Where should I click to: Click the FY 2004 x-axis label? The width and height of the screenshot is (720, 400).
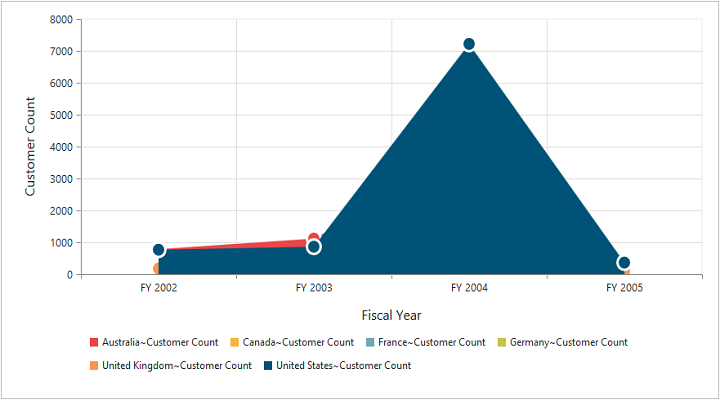[469, 288]
